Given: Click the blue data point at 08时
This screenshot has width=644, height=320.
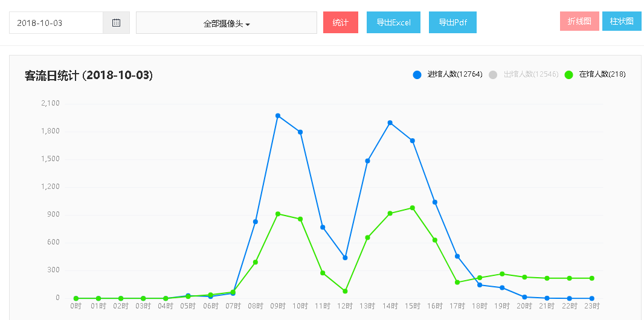Looking at the screenshot, I should (256, 222).
